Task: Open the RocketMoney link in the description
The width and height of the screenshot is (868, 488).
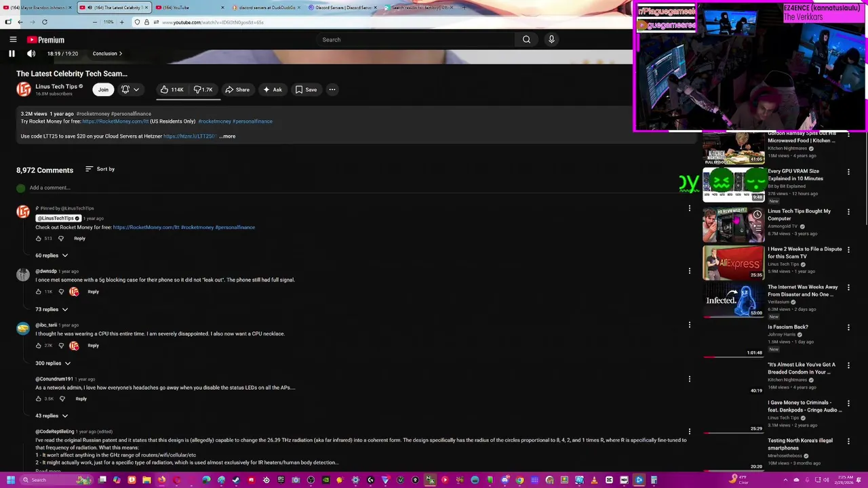Action: point(115,121)
